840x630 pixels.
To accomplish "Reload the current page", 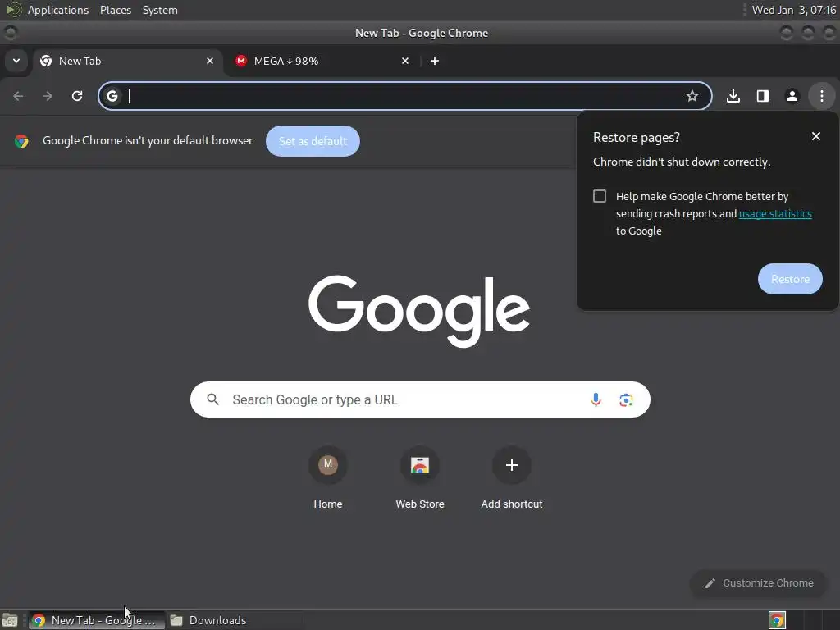I will (x=77, y=96).
